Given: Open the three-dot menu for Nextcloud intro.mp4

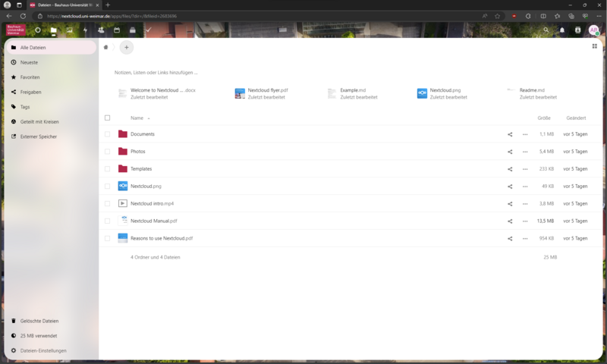Looking at the screenshot, I should [525, 204].
